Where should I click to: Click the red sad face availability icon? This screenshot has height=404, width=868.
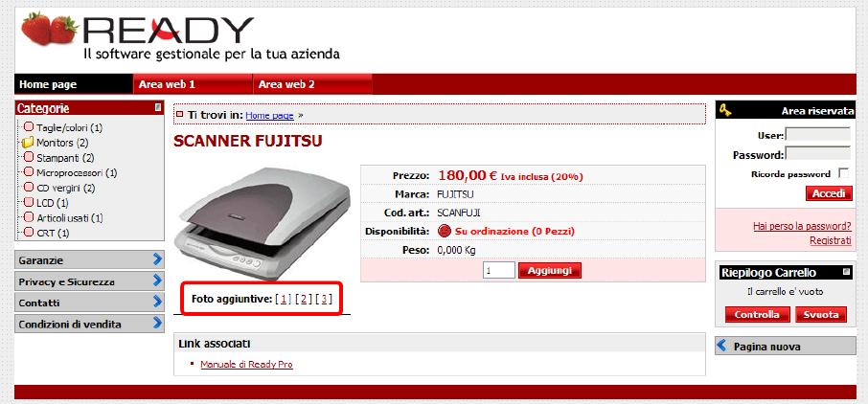click(x=444, y=231)
